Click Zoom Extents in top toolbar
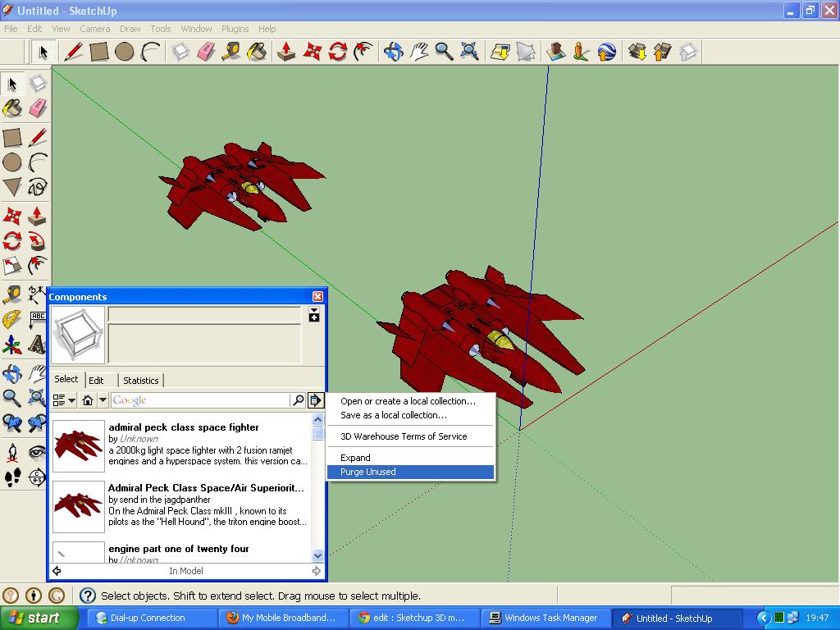 point(470,52)
